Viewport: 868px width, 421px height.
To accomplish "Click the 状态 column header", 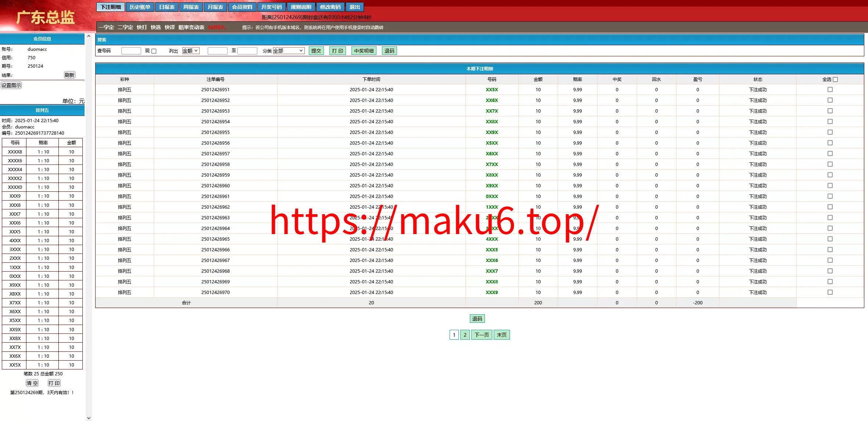I will pyautogui.click(x=758, y=79).
